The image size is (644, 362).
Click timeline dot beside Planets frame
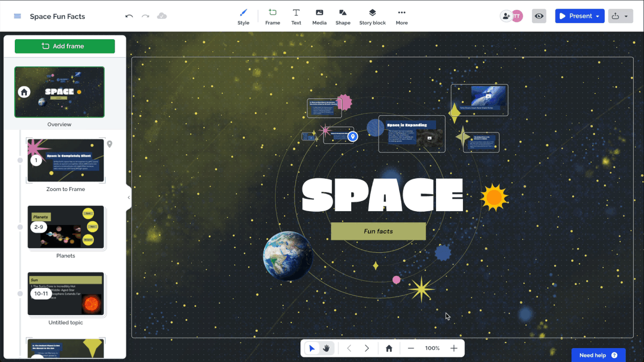click(20, 227)
